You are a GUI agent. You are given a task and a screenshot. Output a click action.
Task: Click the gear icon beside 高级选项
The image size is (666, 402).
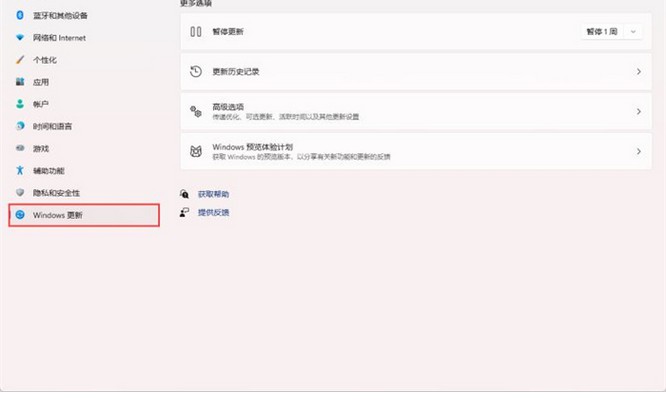(x=196, y=111)
